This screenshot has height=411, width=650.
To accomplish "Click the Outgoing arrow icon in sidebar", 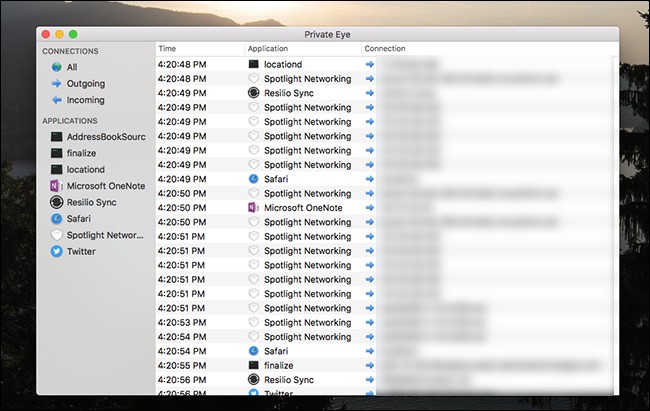I will pos(56,84).
